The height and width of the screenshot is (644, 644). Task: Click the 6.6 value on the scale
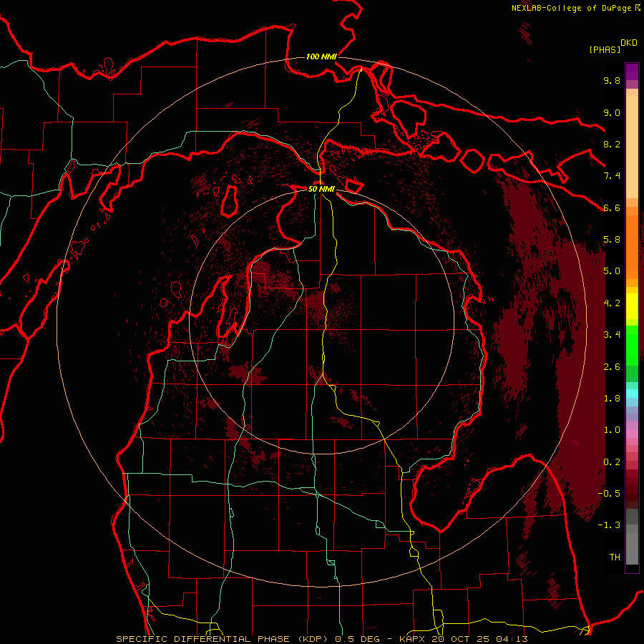pyautogui.click(x=612, y=208)
